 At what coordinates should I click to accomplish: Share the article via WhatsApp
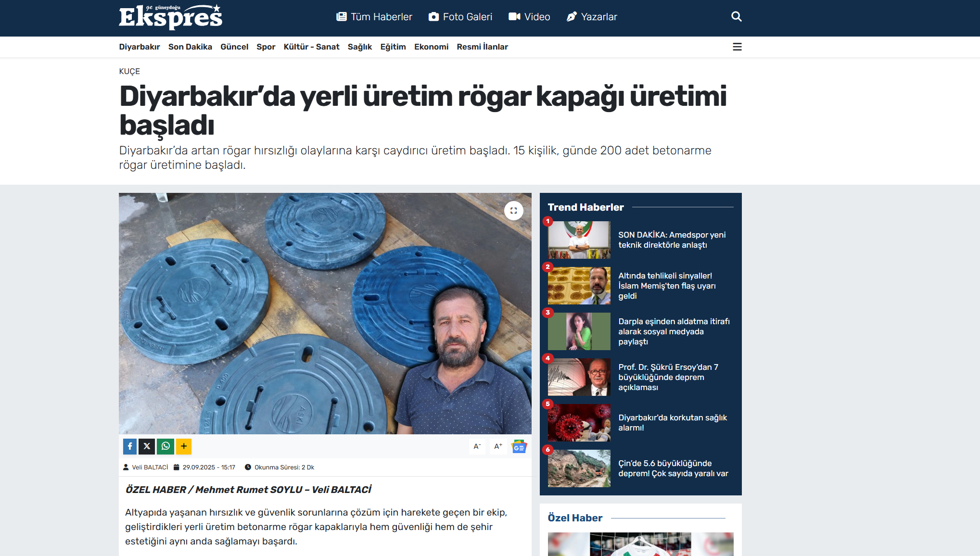tap(165, 446)
